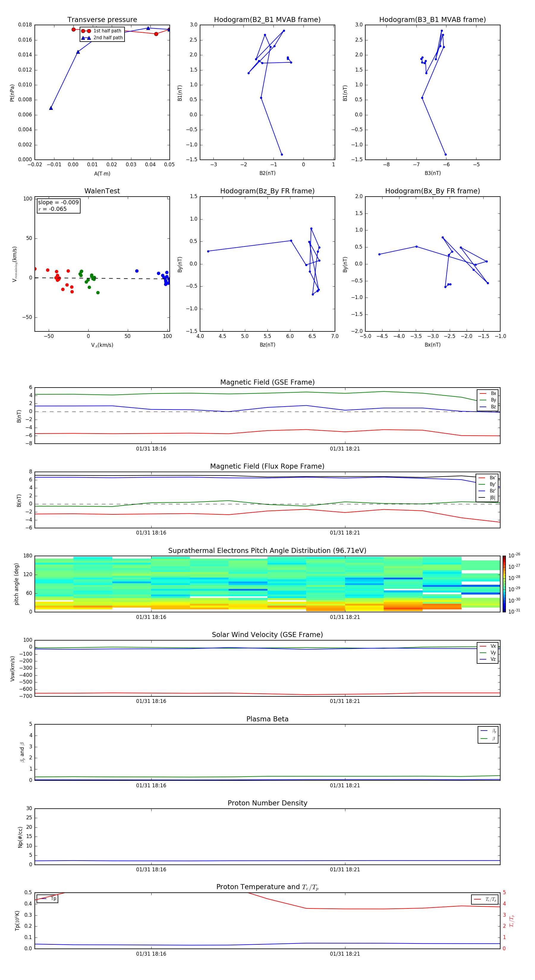Click the "Np(#/cc)" y-axis label

20,837
